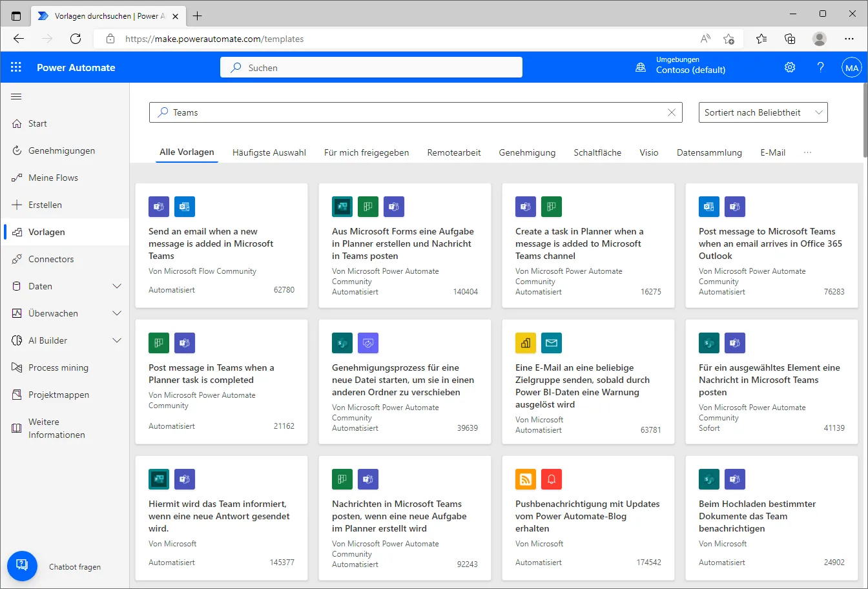Click the Genehmigungen icon in sidebar
Image resolution: width=868 pixels, height=589 pixels.
click(x=17, y=150)
